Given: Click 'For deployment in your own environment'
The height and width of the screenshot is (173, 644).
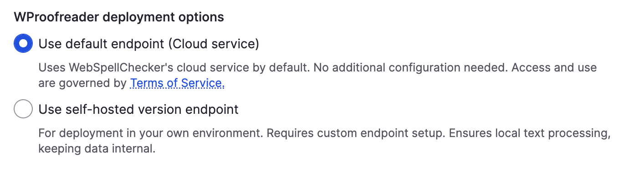Looking at the screenshot, I should [x=151, y=134].
